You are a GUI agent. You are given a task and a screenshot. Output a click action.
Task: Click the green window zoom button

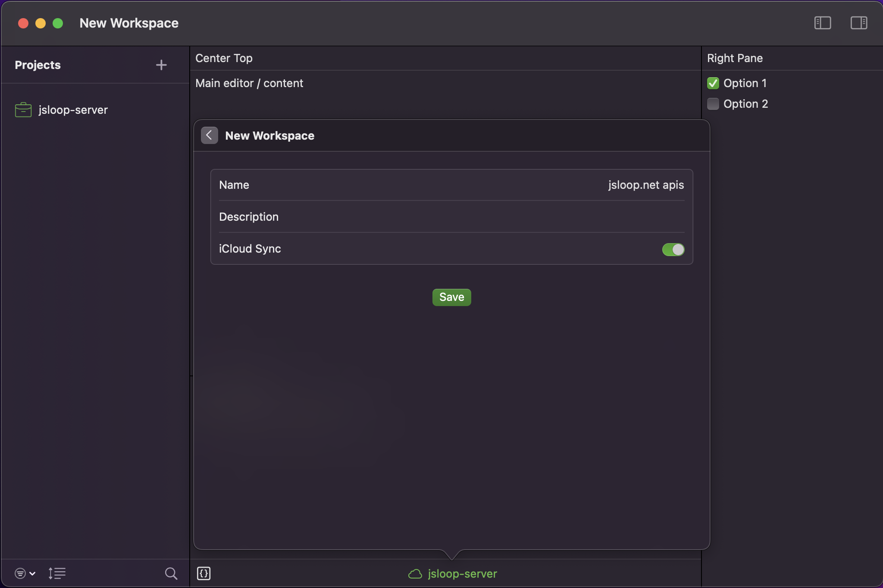coord(58,23)
